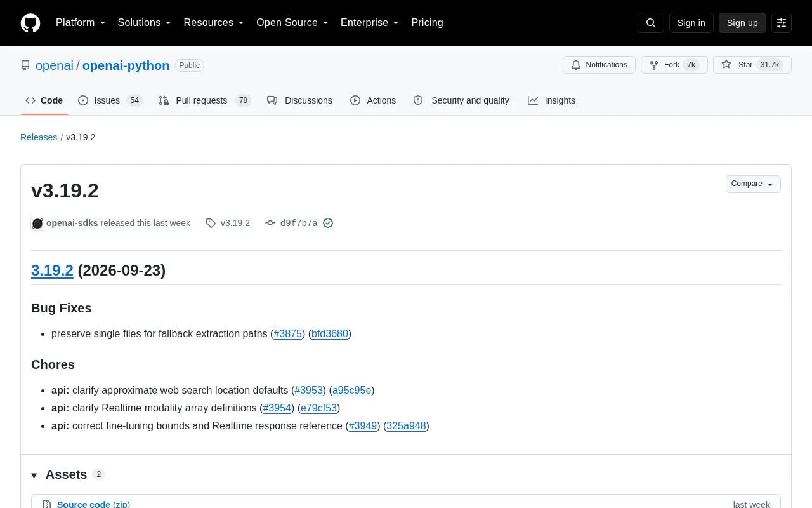This screenshot has height=508, width=812.
Task: Open the openai owner link
Action: tap(55, 65)
